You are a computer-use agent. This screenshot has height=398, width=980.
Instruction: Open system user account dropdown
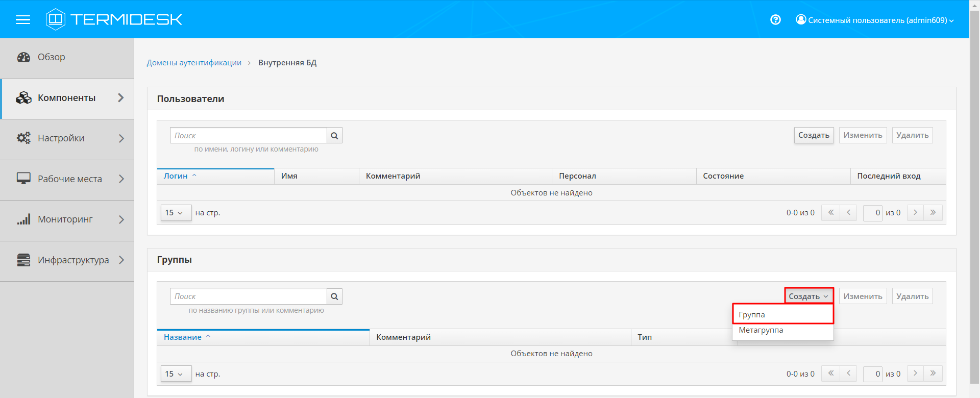coord(874,20)
